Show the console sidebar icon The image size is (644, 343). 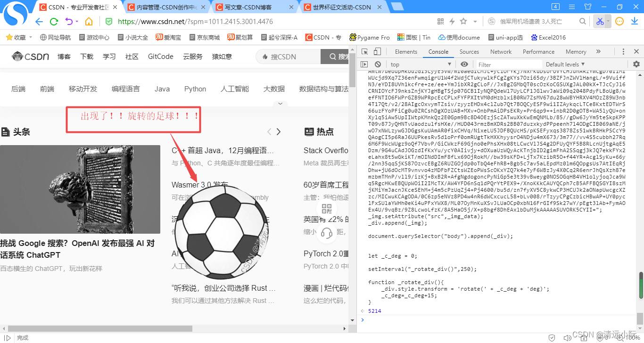point(364,65)
